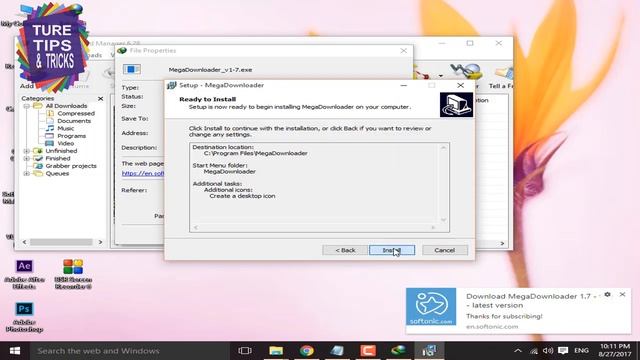Open volume control tray icon
640x360 pixels.
click(x=548, y=351)
